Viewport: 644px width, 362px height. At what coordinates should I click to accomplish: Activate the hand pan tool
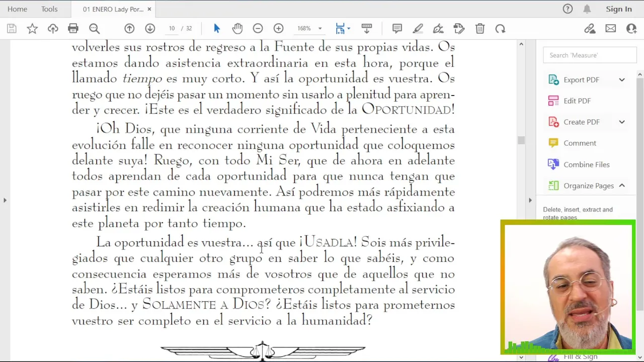(x=237, y=29)
